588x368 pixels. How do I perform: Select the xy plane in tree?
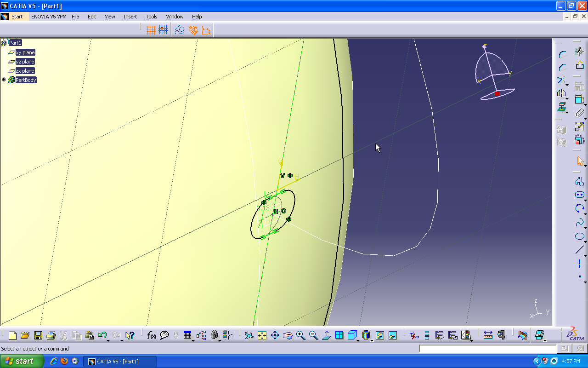tap(25, 52)
